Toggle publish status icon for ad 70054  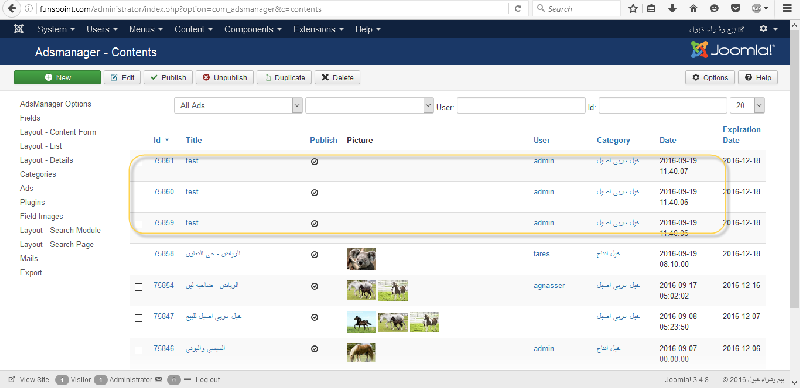click(315, 286)
